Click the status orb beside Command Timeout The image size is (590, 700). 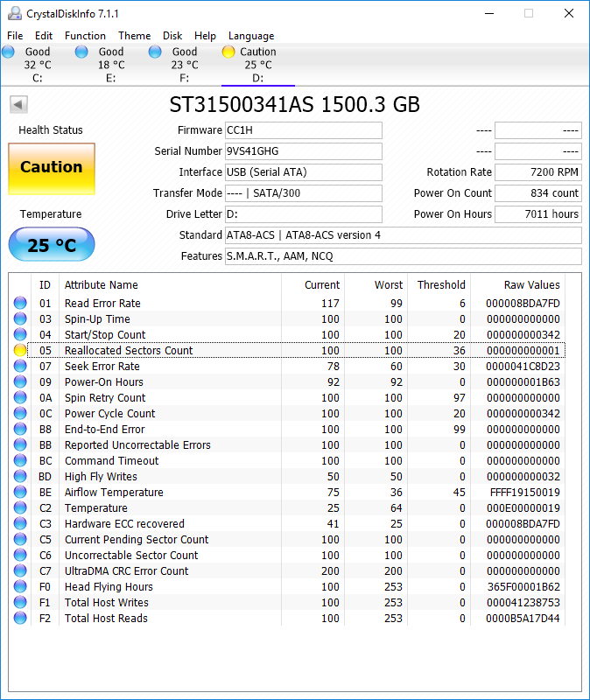[x=20, y=460]
